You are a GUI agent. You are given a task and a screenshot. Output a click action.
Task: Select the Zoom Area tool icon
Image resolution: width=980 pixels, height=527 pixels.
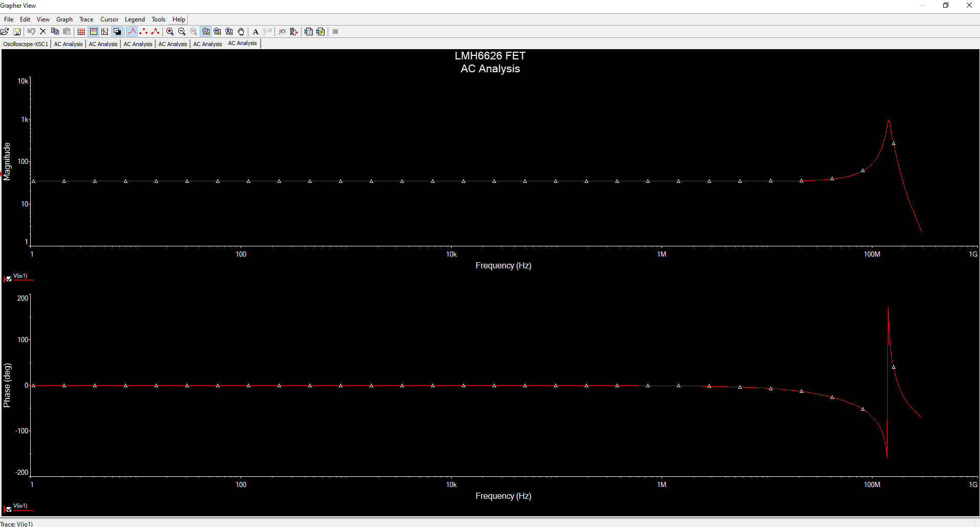[206, 32]
